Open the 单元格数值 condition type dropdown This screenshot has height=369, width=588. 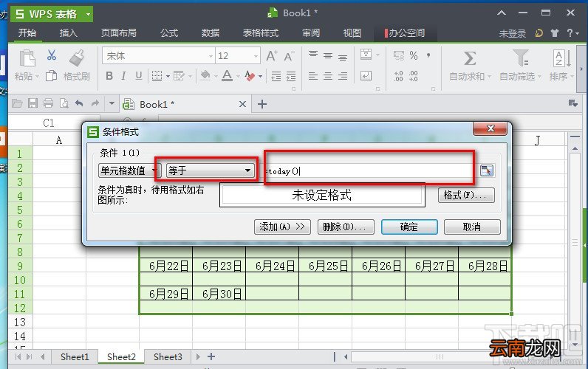[x=154, y=170]
